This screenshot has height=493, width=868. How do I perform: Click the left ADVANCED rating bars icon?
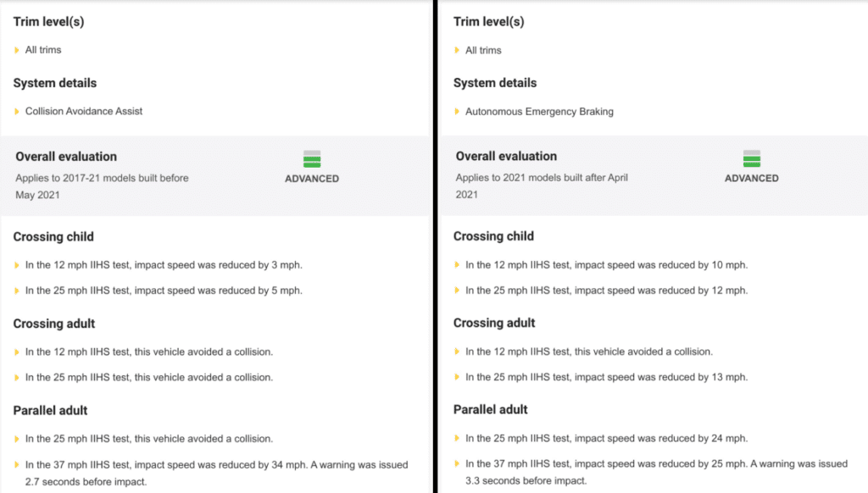(x=312, y=158)
